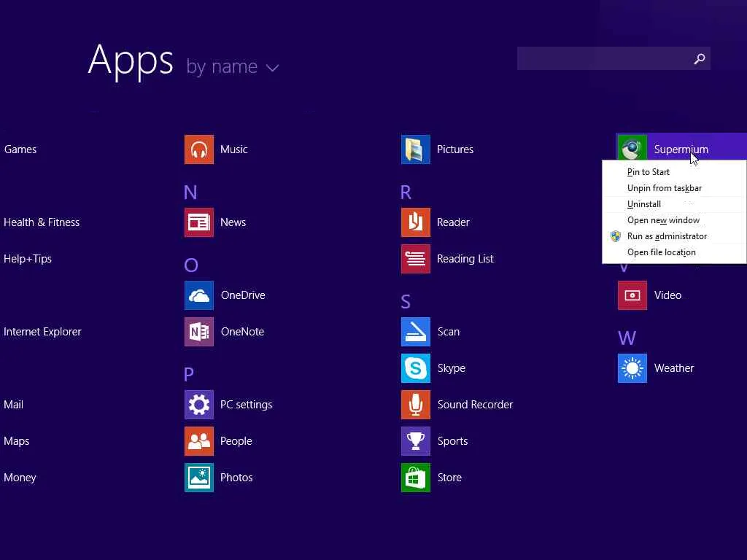The width and height of the screenshot is (747, 560).
Task: Open the OneNote icon
Action: [x=198, y=332]
